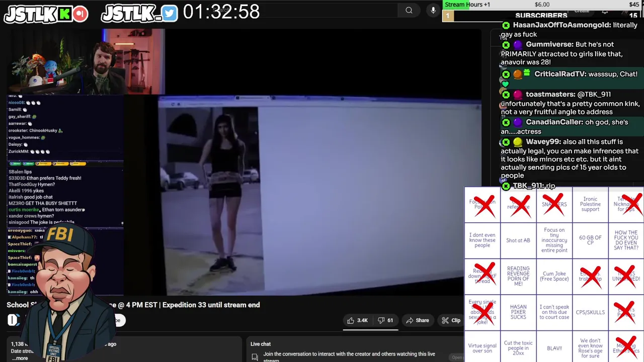Click the Live chat panel header
Image resolution: width=644 pixels, height=362 pixels.
pyautogui.click(x=261, y=344)
